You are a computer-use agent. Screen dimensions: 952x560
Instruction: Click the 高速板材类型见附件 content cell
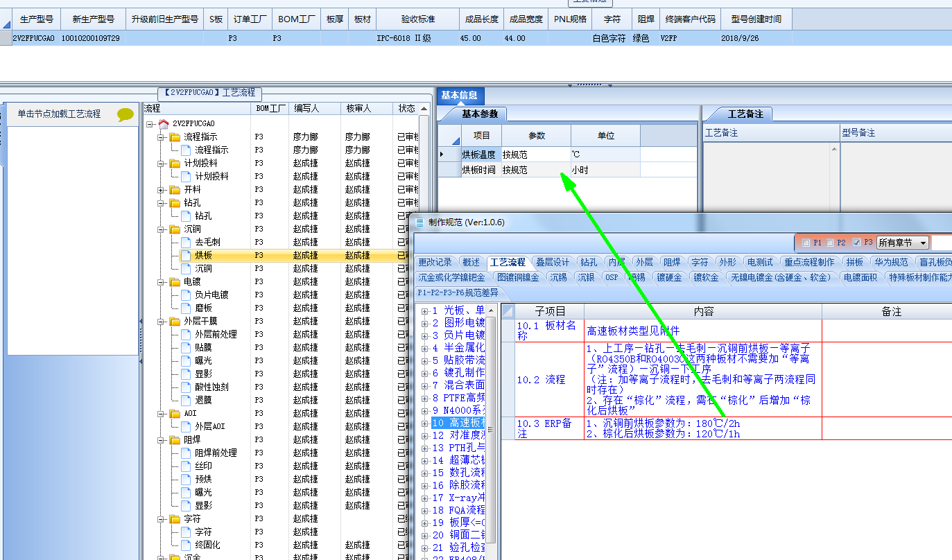(703, 331)
